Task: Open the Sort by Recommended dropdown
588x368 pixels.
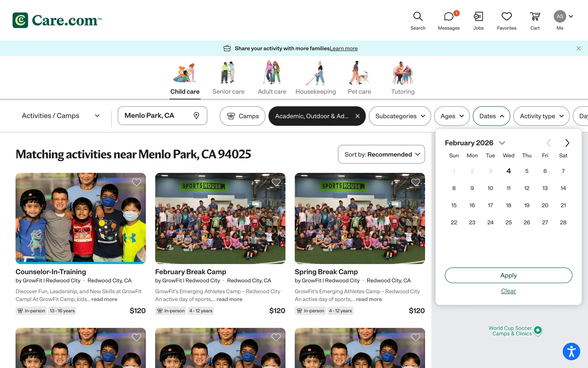Action: pyautogui.click(x=381, y=154)
